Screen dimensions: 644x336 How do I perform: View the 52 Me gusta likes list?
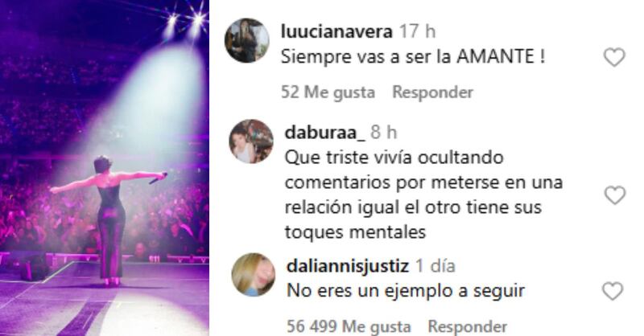[x=328, y=92]
